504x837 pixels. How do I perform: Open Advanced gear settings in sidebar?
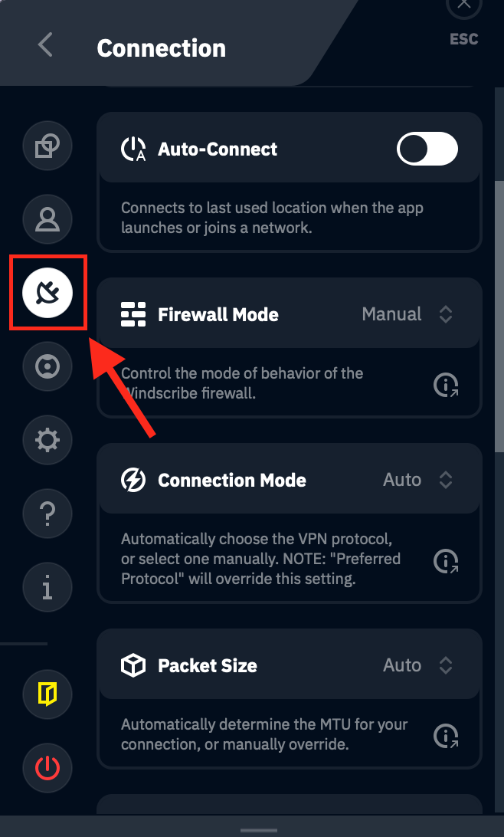click(x=47, y=440)
